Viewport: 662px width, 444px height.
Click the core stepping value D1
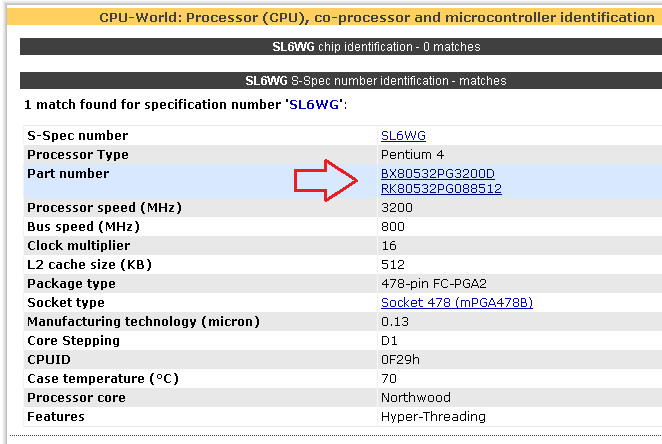pyautogui.click(x=389, y=340)
